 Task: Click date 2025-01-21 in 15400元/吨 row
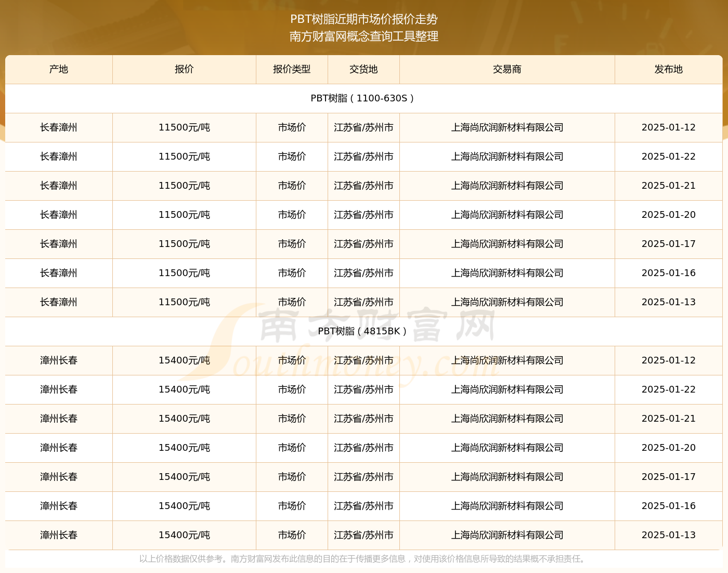(669, 419)
